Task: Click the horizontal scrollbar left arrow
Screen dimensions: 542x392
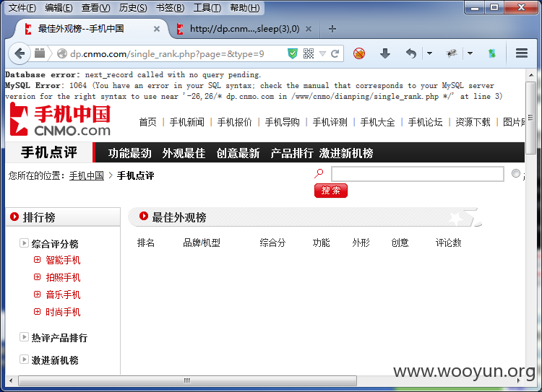Action: 11,380
